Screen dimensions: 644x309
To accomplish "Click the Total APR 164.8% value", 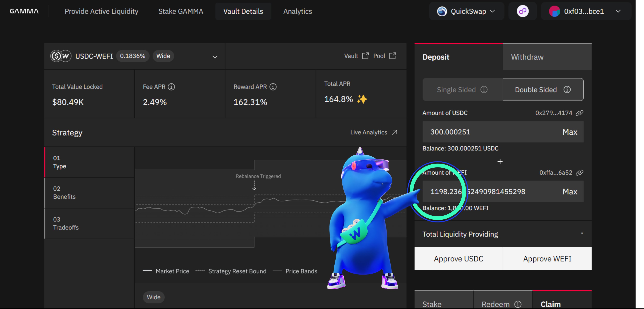I will click(x=339, y=99).
